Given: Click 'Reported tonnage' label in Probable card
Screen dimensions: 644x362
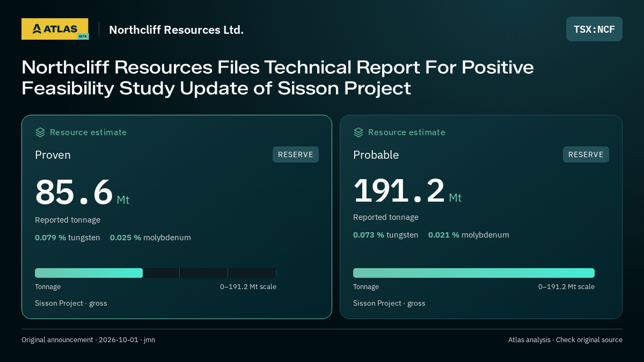Looking at the screenshot, I should (386, 217).
